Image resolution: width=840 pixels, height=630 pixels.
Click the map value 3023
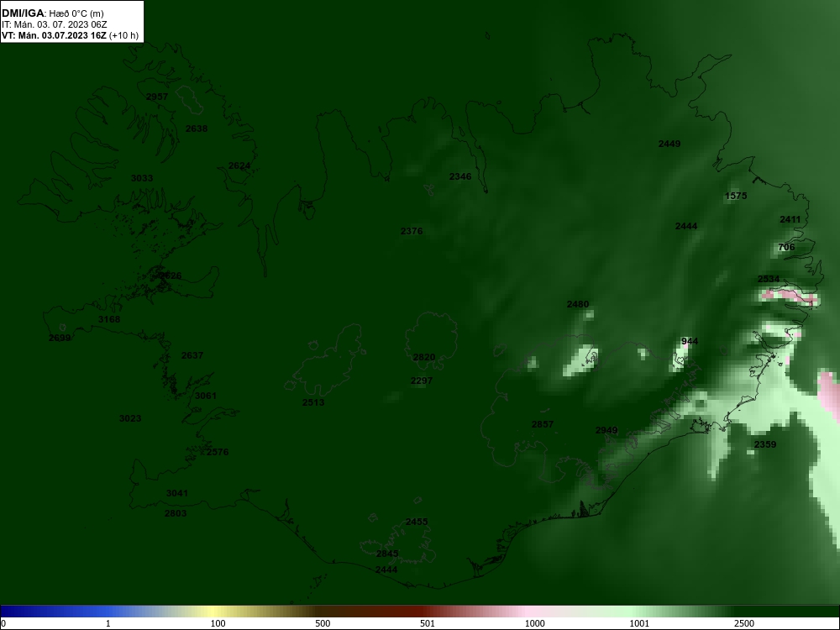[130, 418]
